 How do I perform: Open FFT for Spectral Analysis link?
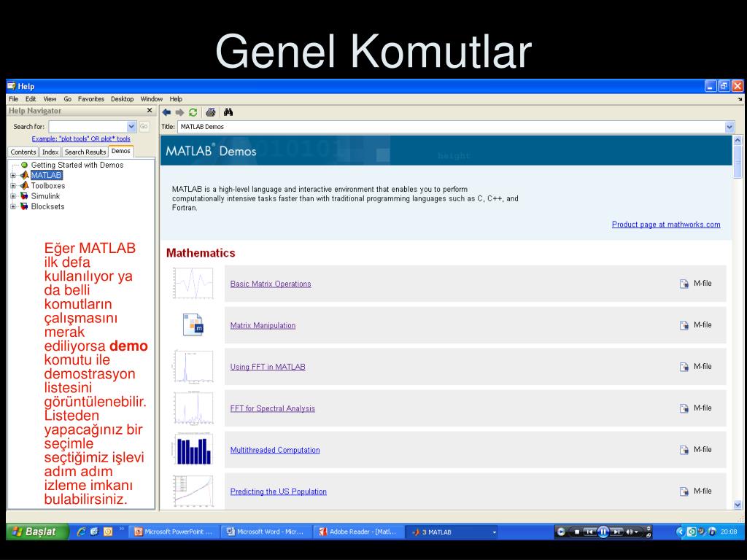273,408
